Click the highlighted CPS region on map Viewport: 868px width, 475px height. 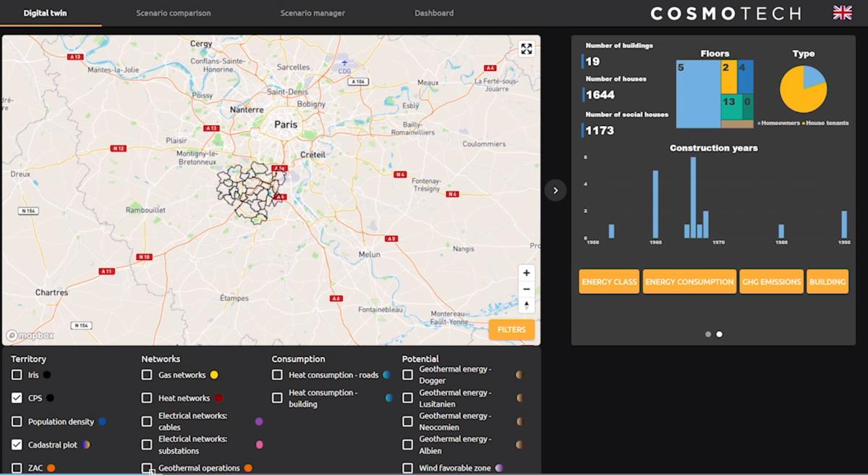[251, 192]
